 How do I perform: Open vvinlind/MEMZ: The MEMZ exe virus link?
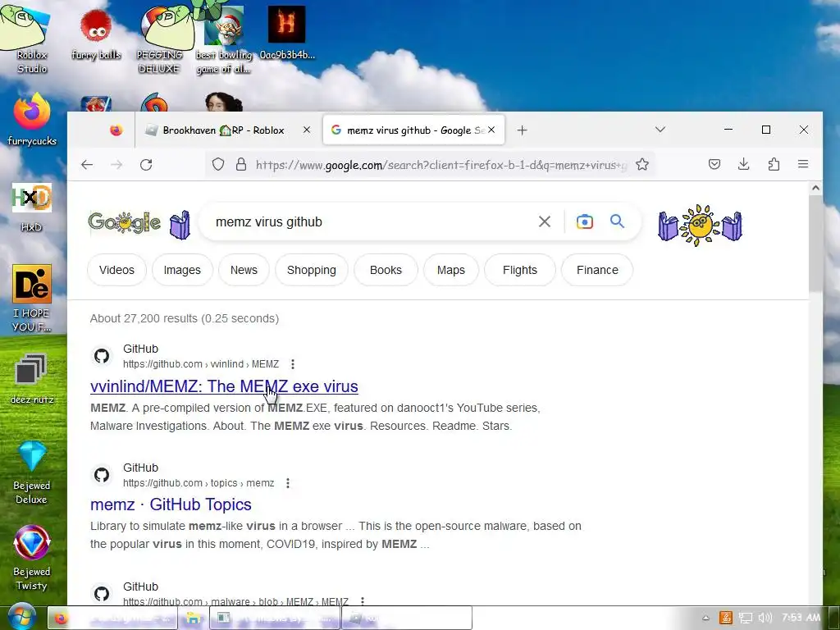224,386
